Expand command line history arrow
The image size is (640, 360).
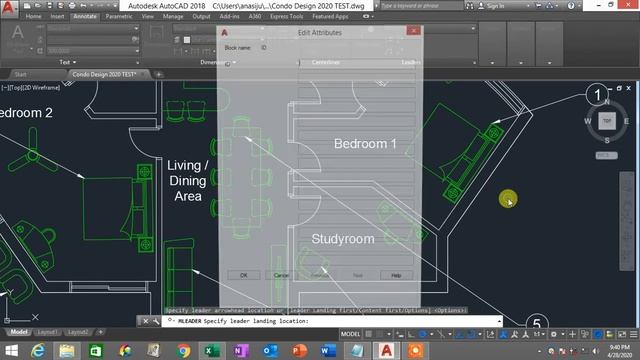click(499, 321)
